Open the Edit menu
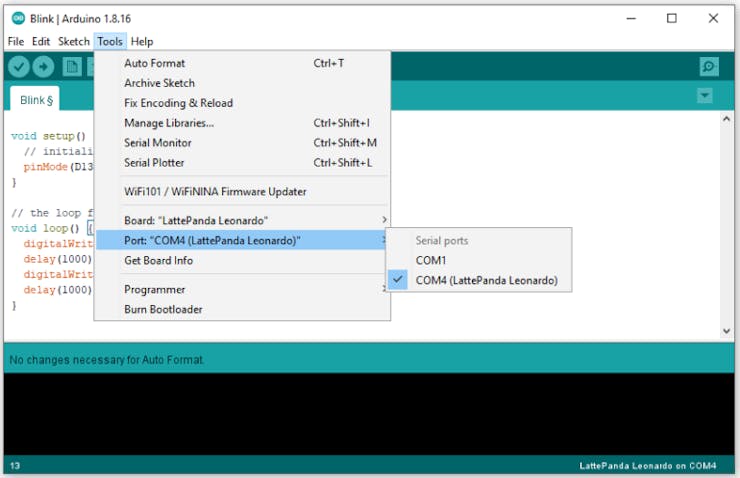 [41, 42]
